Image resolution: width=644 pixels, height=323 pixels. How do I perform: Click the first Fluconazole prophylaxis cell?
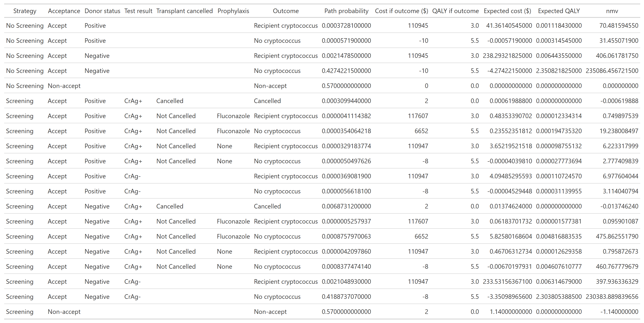pos(233,116)
